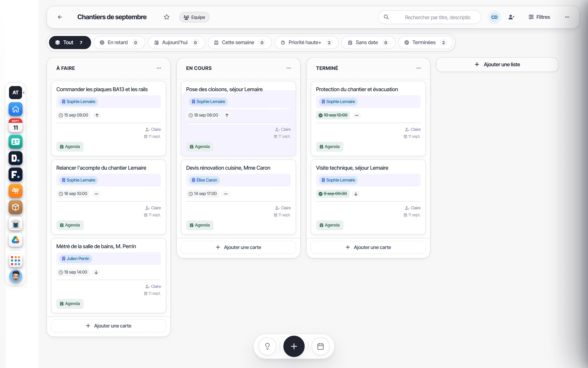Select the Aujourd'hui filter tab
This screenshot has height=368, width=588.
(x=176, y=43)
